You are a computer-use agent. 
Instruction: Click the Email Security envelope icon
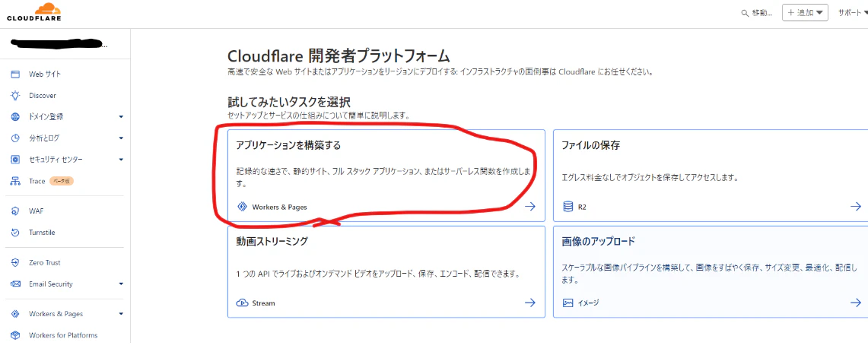point(15,284)
